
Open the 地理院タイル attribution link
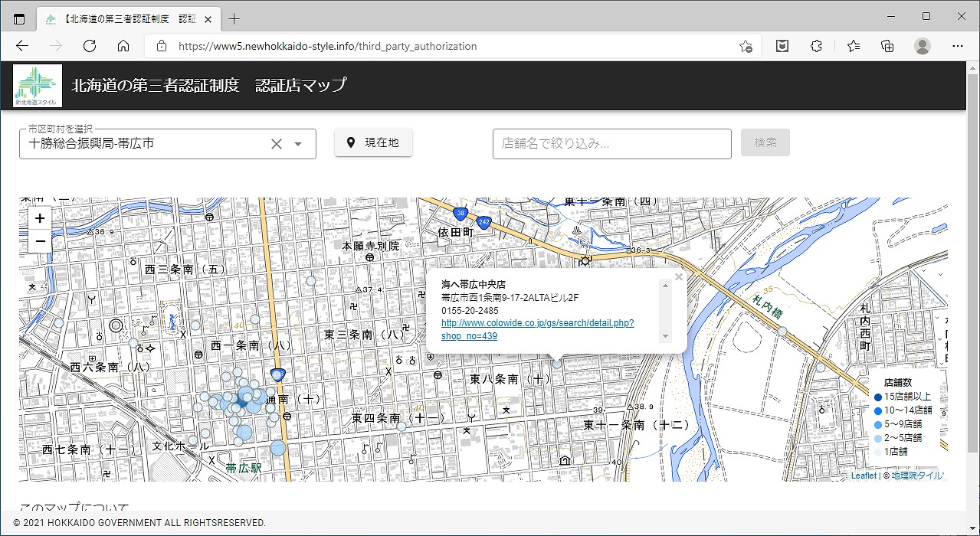(917, 476)
